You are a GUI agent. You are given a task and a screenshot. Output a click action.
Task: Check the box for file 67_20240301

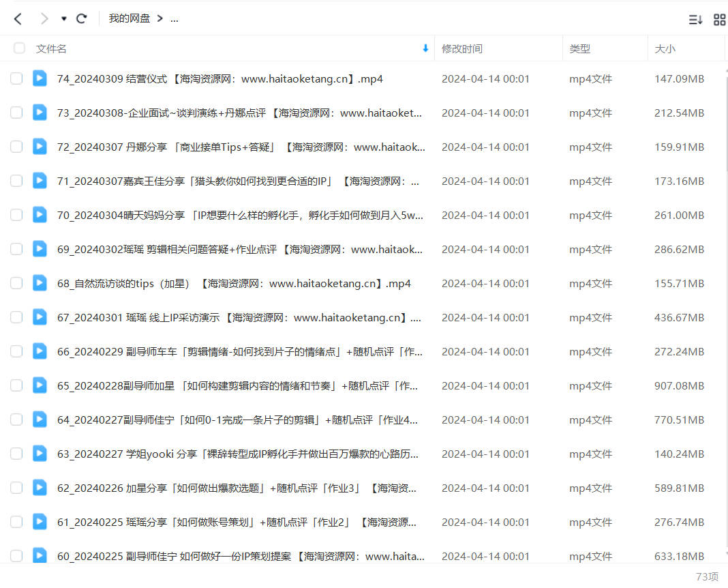coord(16,317)
